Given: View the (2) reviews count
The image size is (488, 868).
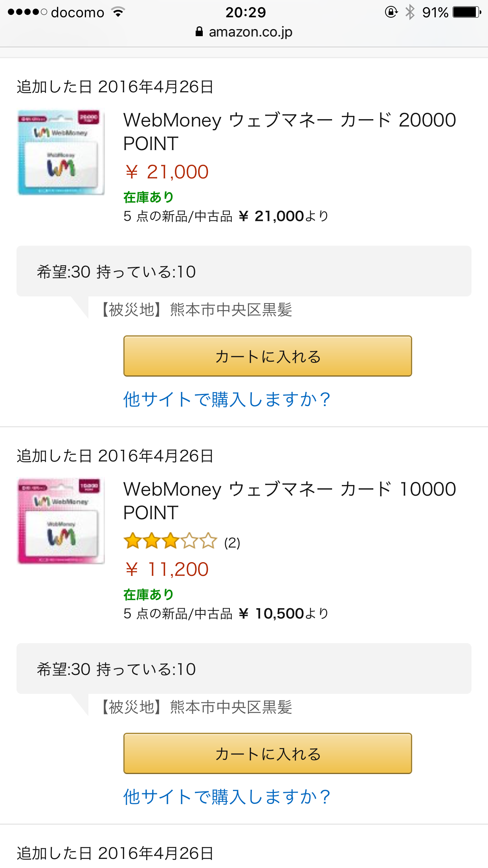Looking at the screenshot, I should pos(232,543).
